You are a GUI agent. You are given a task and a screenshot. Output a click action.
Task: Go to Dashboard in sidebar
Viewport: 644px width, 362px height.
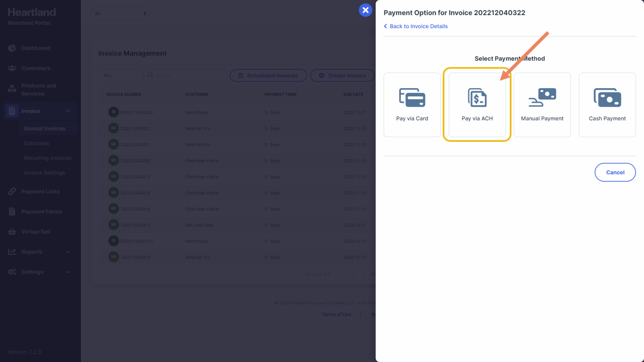click(36, 48)
